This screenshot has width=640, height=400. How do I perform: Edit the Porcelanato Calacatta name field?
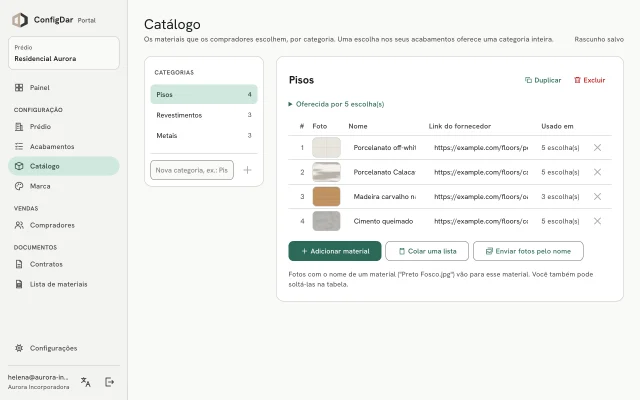pos(384,172)
